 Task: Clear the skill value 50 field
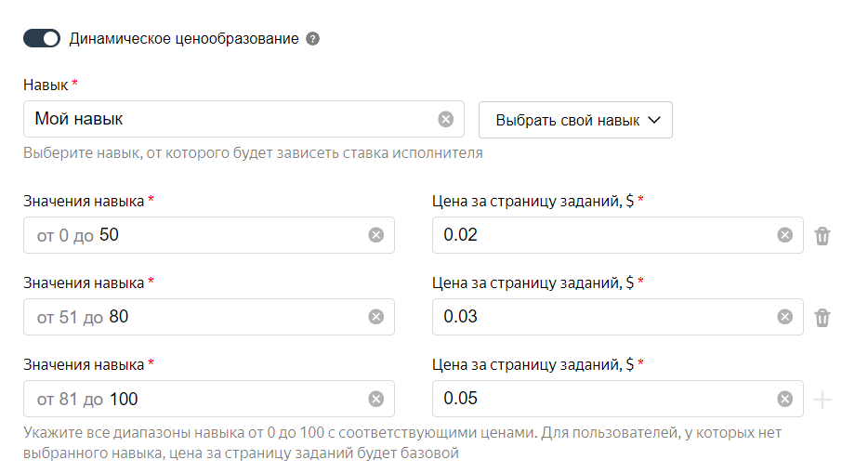376,235
